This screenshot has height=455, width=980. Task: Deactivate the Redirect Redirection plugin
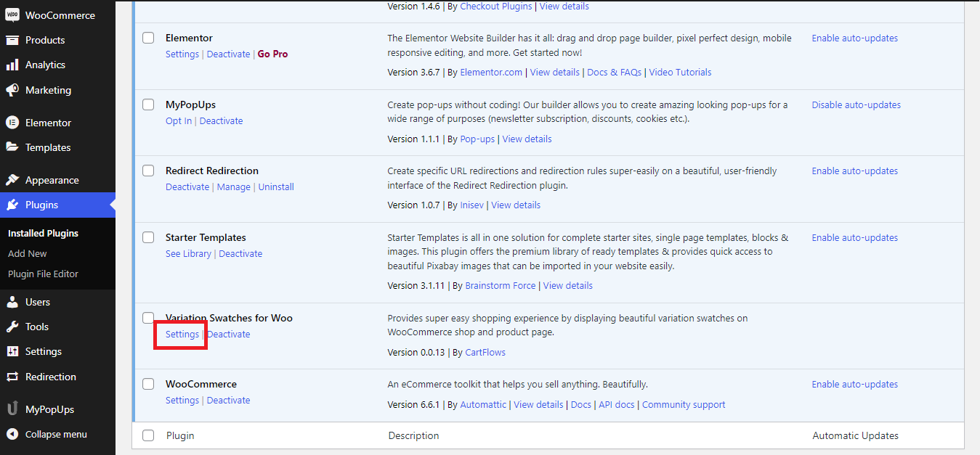point(187,186)
